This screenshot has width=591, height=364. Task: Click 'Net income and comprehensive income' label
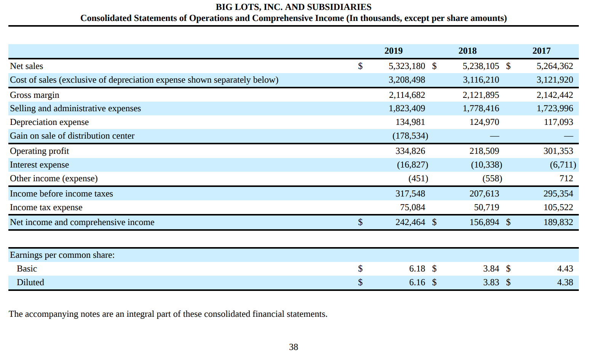[x=82, y=222]
